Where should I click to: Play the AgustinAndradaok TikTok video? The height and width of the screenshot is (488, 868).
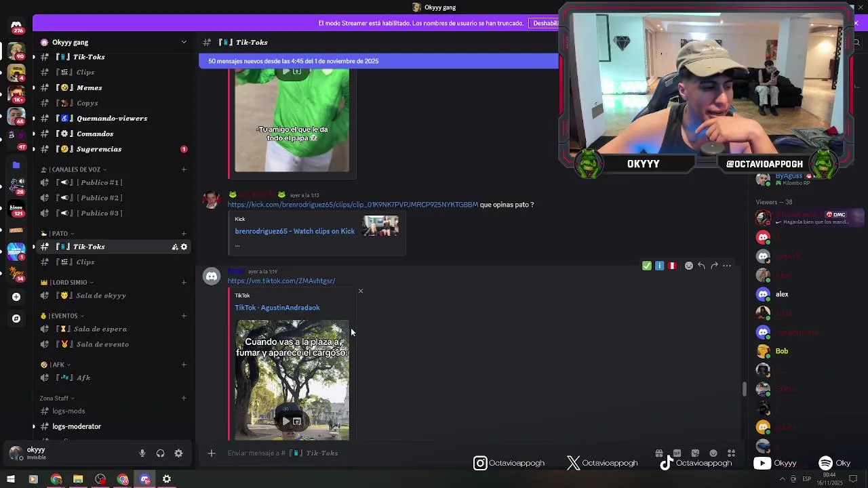tap(285, 422)
